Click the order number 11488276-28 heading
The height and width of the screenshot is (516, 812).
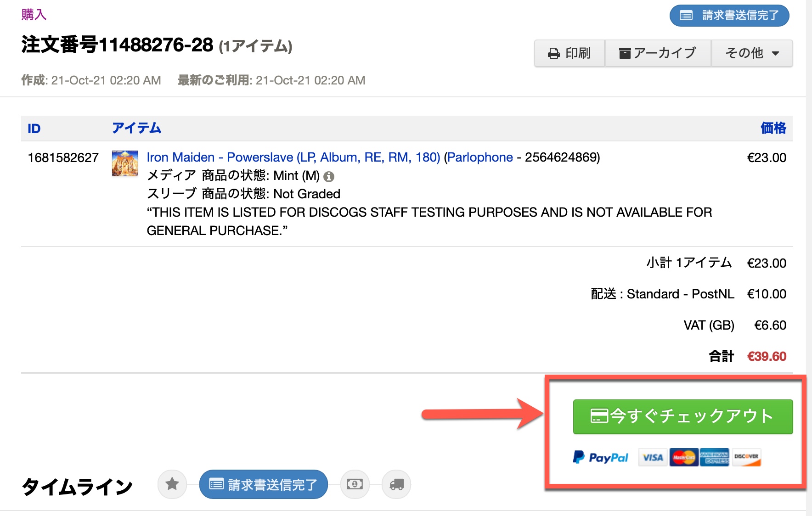click(117, 45)
